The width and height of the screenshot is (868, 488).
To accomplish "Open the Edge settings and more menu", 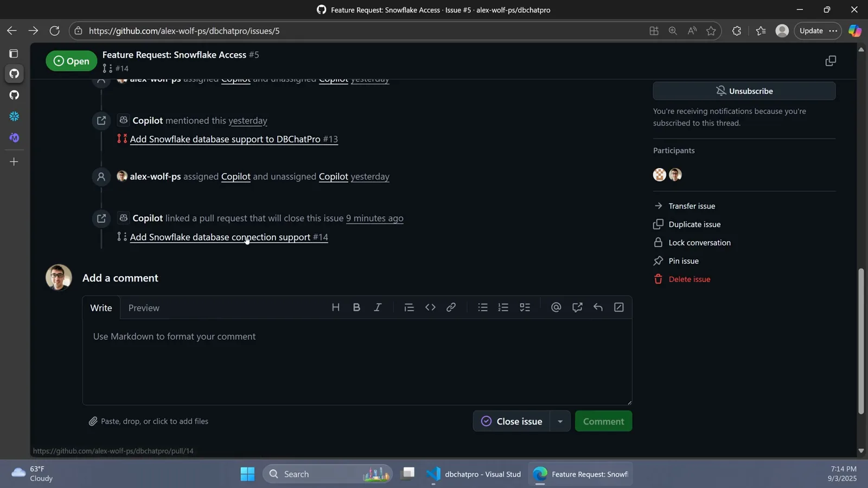I will (833, 31).
